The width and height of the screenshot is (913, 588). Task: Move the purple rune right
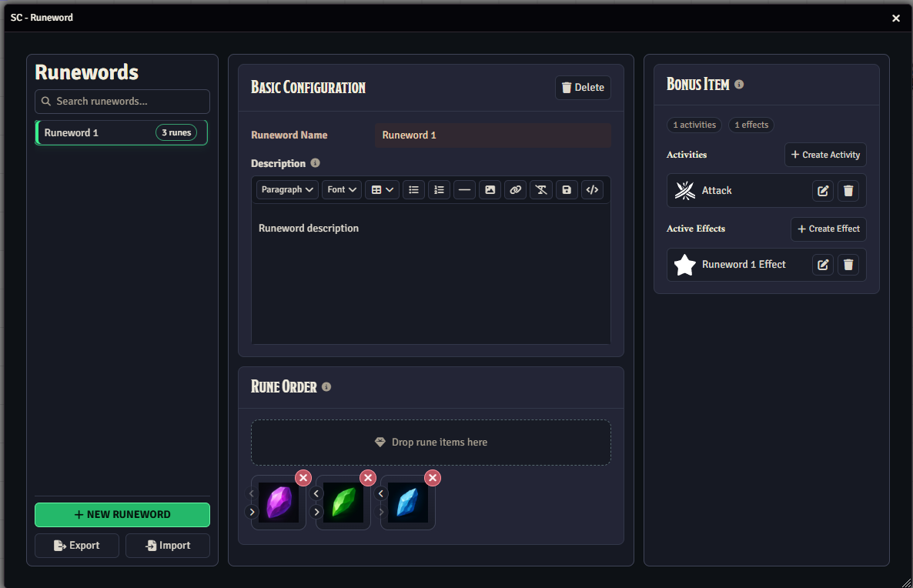click(252, 513)
